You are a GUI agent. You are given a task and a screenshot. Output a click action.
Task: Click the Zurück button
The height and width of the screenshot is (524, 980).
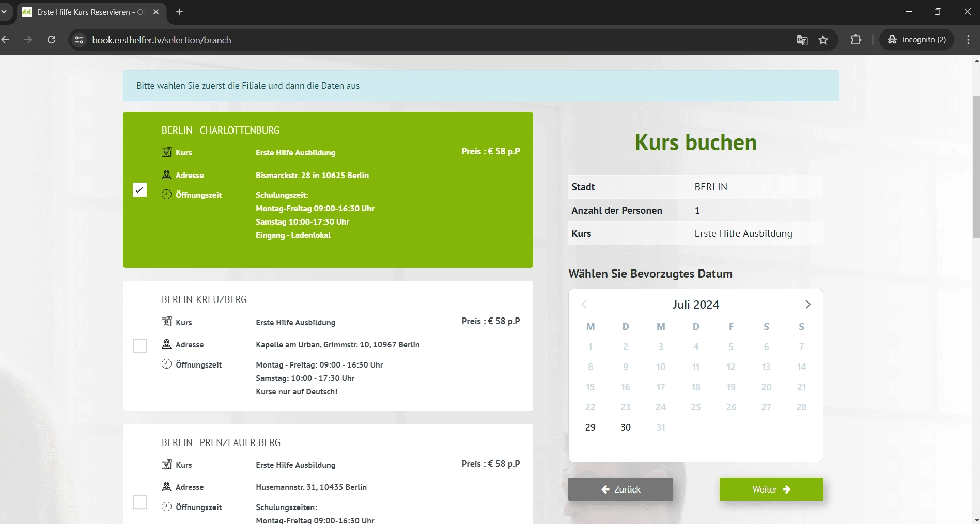pos(620,489)
